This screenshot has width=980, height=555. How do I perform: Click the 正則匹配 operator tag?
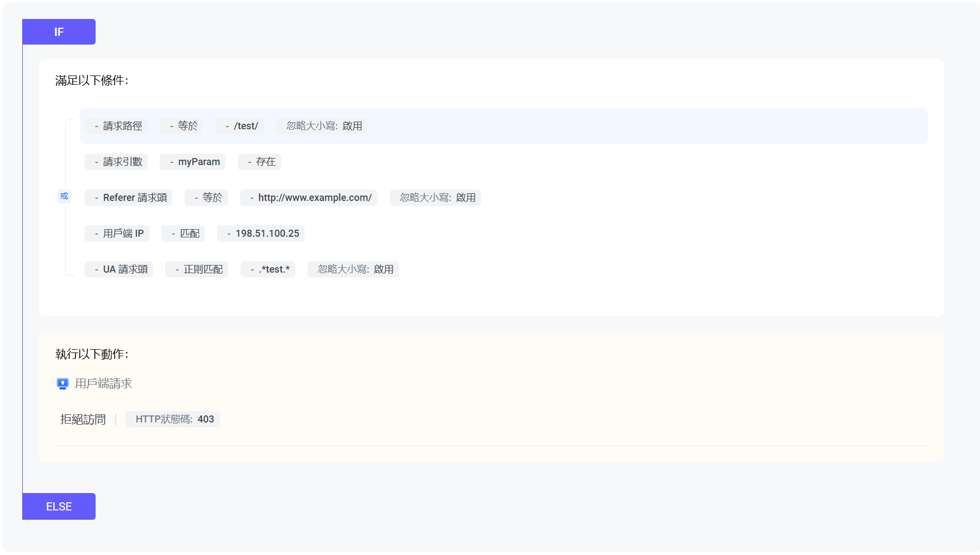pyautogui.click(x=197, y=269)
